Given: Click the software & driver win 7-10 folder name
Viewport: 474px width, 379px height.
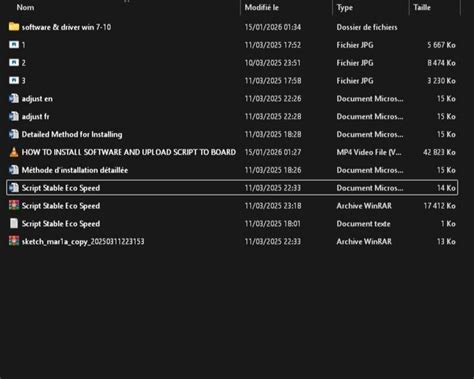Looking at the screenshot, I should coord(66,27).
